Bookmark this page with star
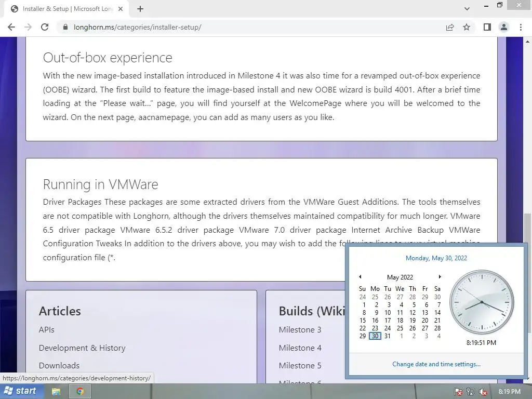This screenshot has width=532, height=399. pos(467,27)
